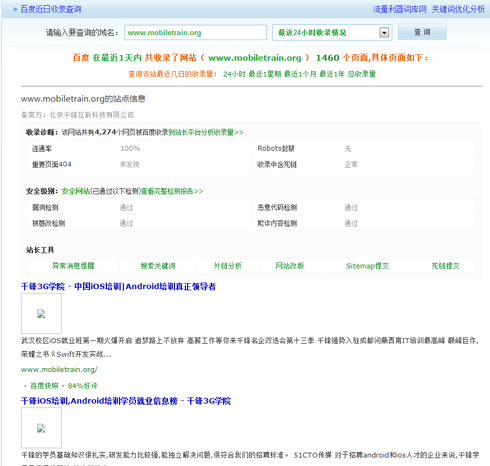Open Sitemap提交 webmaster tool

tap(367, 266)
